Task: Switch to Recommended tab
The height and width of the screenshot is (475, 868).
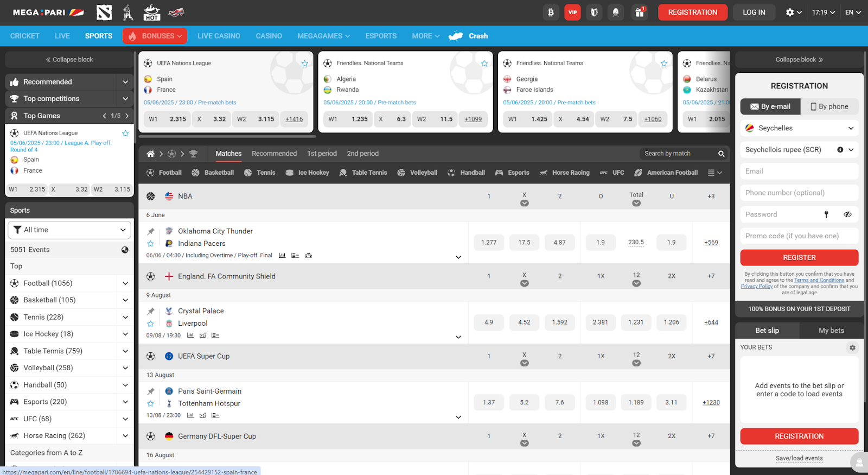Action: (x=274, y=154)
